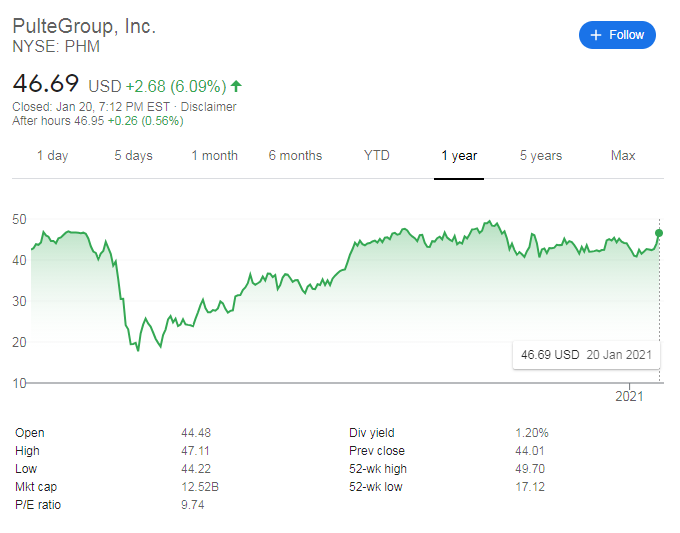
Task: Click the 52-wk high value 49.70
Action: (x=530, y=469)
